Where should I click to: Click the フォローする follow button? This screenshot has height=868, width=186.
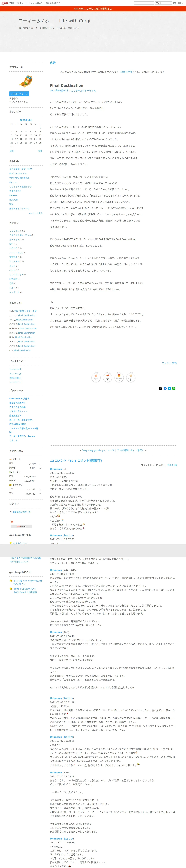coord(19,94)
